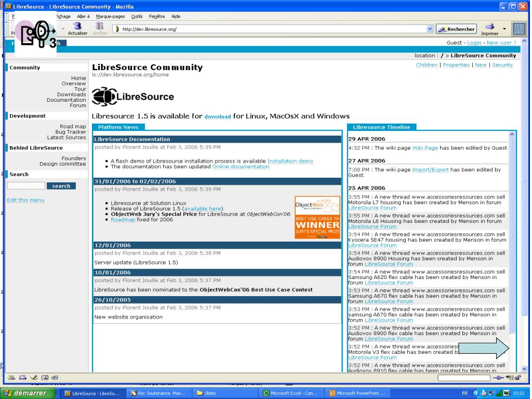
Task: Open the Import/Export link in timeline
Action: pos(430,170)
